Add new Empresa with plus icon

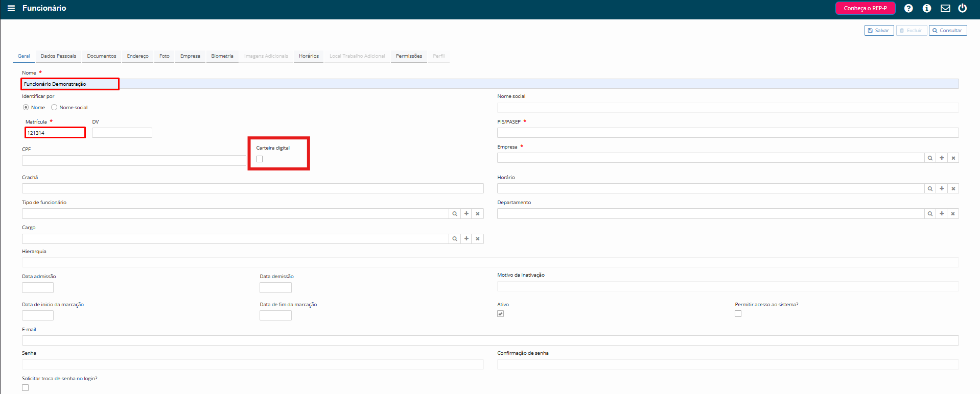coord(942,158)
